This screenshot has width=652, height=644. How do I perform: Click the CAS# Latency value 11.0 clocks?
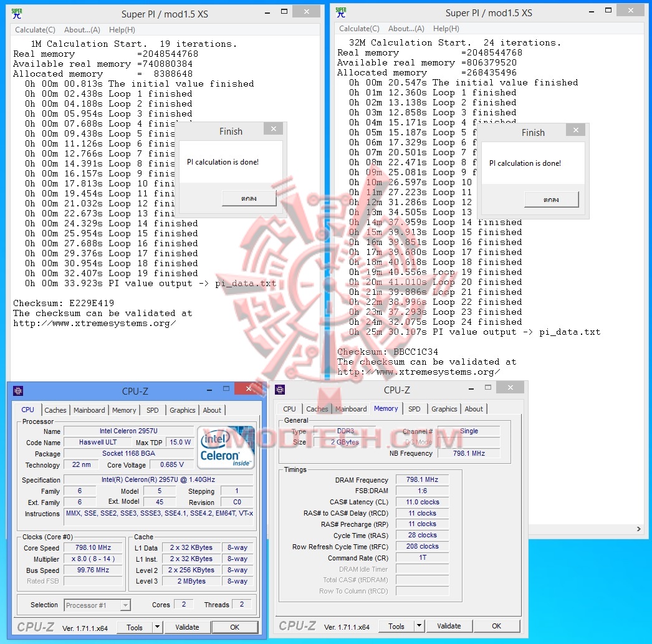point(422,502)
